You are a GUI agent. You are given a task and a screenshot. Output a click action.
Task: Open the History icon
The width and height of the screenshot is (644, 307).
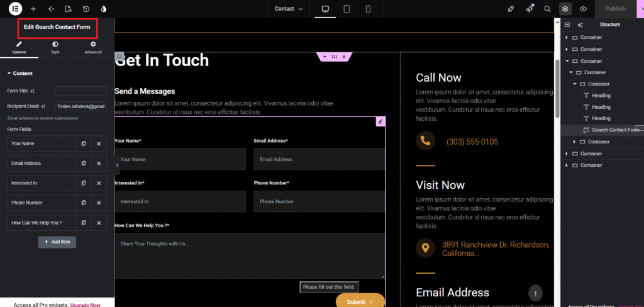pos(86,9)
